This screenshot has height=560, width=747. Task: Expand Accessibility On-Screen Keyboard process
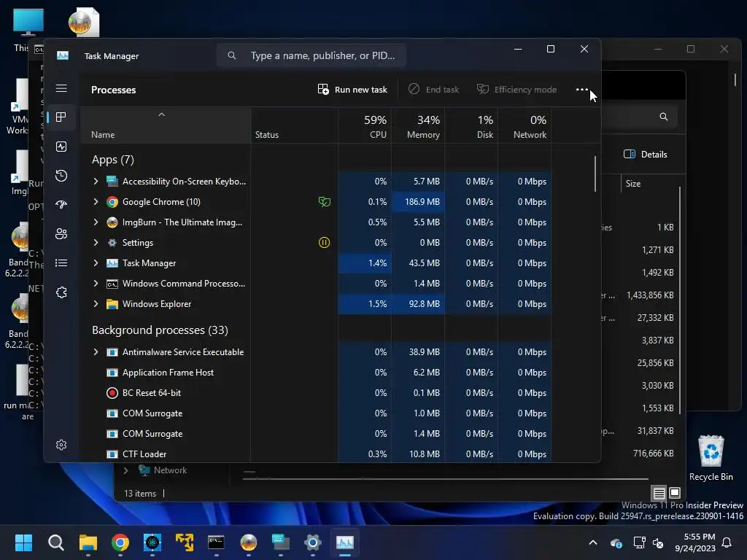[96, 182]
